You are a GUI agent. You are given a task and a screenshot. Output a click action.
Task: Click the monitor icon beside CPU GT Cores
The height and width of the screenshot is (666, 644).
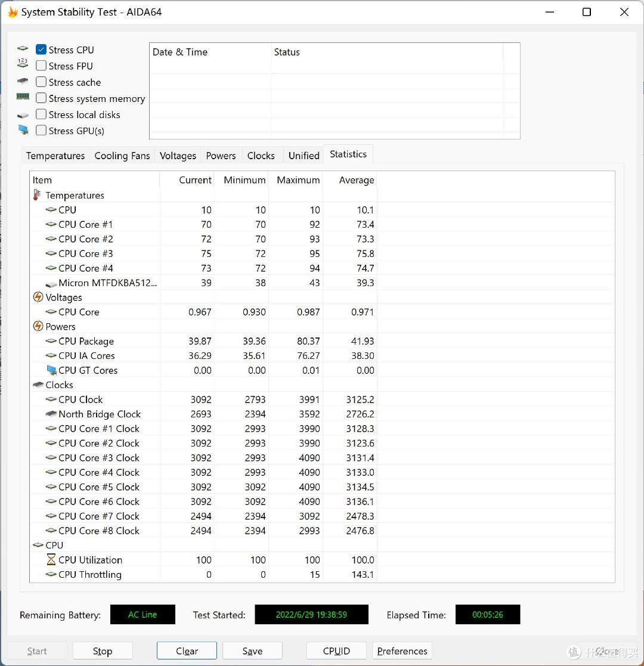click(51, 370)
